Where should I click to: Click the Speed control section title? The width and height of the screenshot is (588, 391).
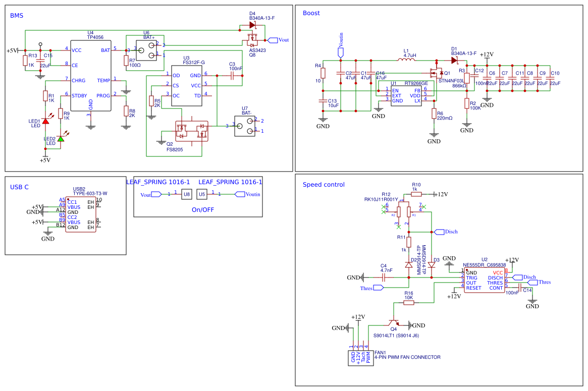324,185
